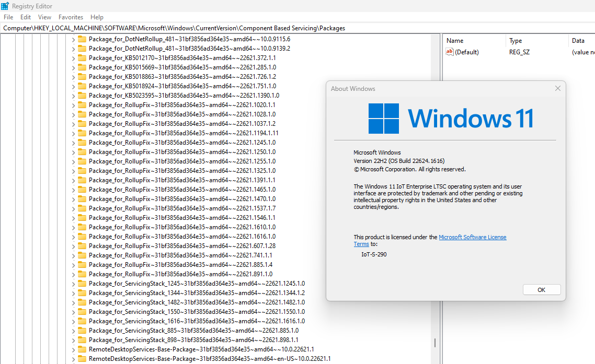Open the Microsoft Software License Terms link
Screen dimensions: 595x364
473,237
